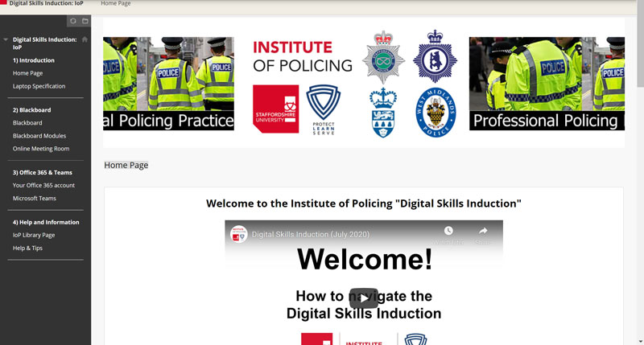644x345 pixels.
Task: Click the 4) Help and Information heading
Action: tap(46, 222)
